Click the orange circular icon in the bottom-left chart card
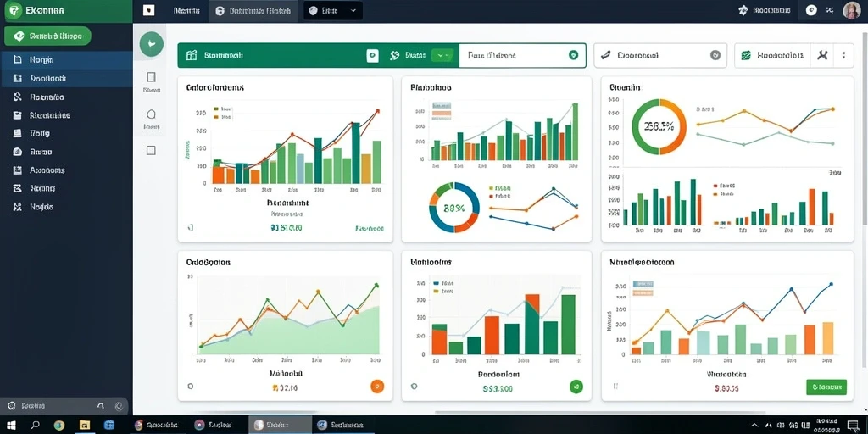Viewport: 868px width, 434px height. point(377,387)
